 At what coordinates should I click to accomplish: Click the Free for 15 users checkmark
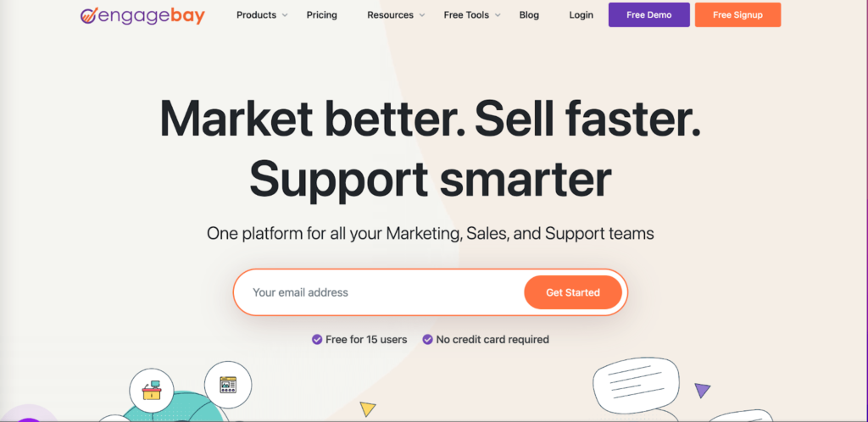[x=317, y=339]
